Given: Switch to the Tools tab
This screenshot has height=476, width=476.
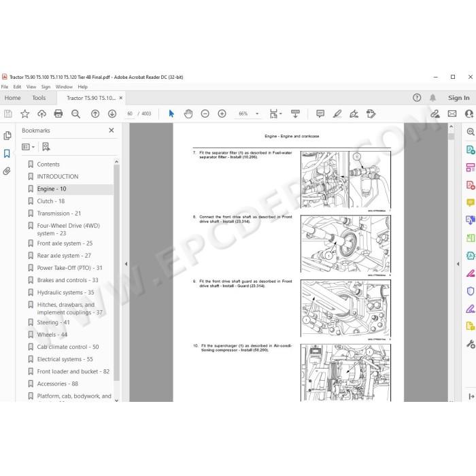Looking at the screenshot, I should [39, 98].
